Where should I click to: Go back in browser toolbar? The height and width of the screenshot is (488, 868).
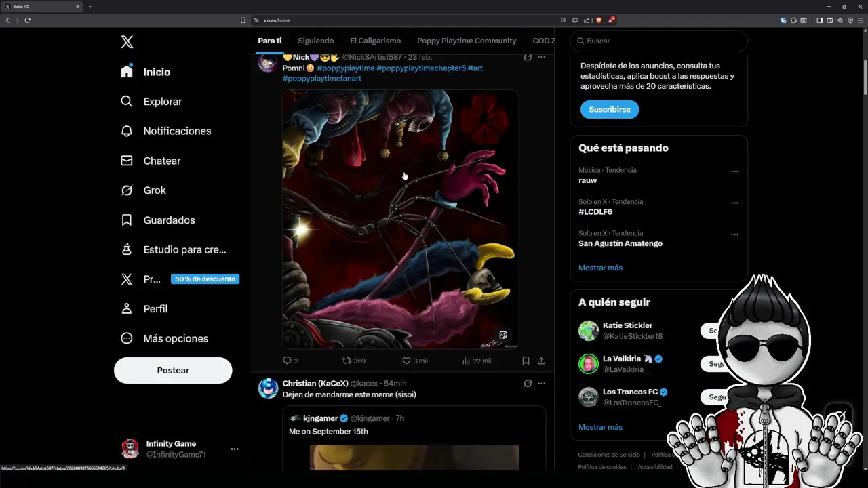click(7, 20)
